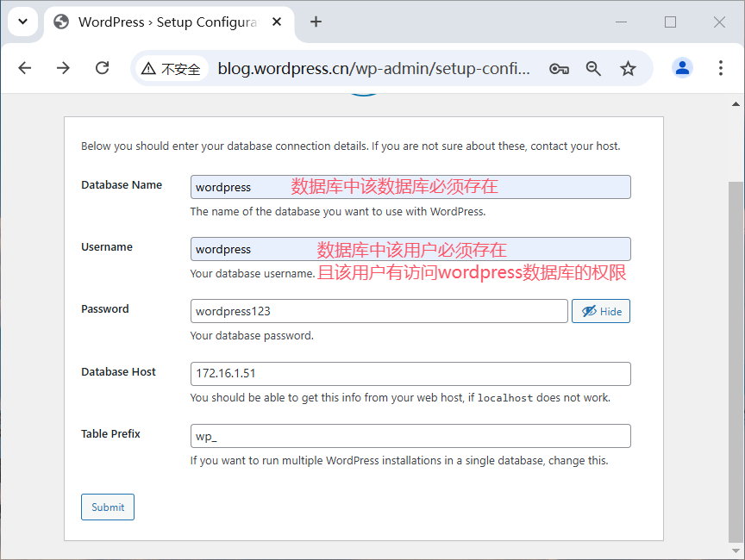Maximize the browser window
The image size is (745, 560).
coord(670,22)
